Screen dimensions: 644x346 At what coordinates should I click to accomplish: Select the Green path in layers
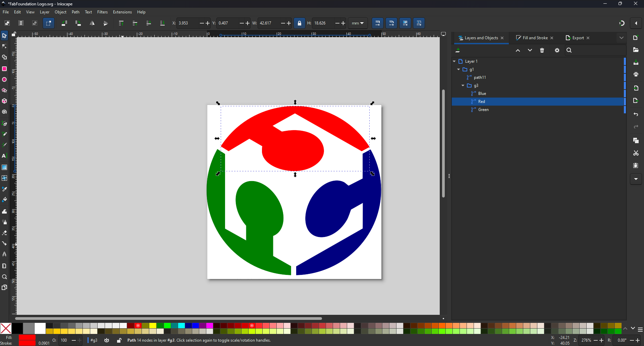[483, 110]
